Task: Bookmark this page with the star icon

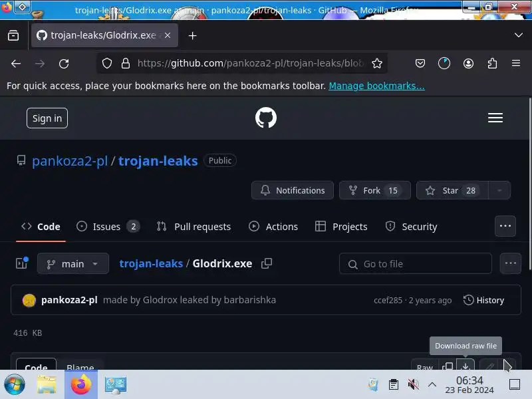Action: [377, 63]
